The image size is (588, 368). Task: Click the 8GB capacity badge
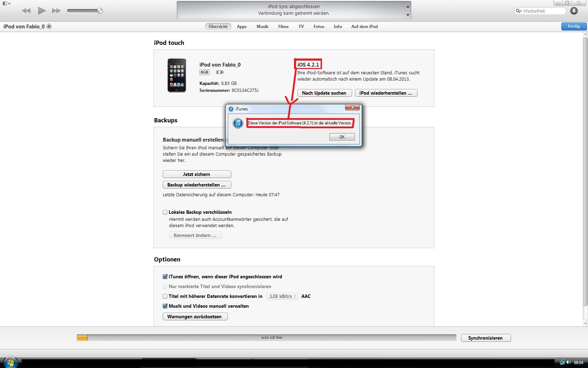(x=204, y=72)
